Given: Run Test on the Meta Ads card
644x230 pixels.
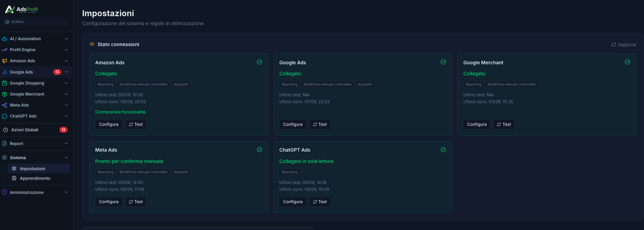Looking at the screenshot, I should pos(136,202).
